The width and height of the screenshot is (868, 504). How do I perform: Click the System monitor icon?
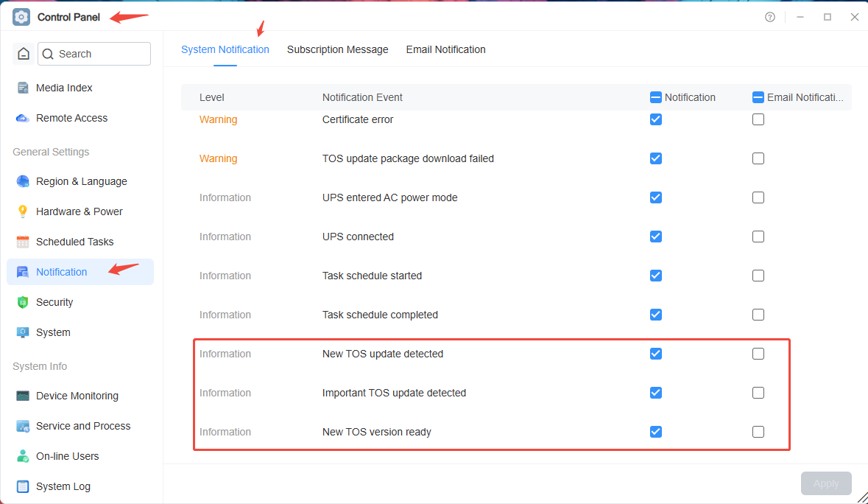[x=23, y=332]
